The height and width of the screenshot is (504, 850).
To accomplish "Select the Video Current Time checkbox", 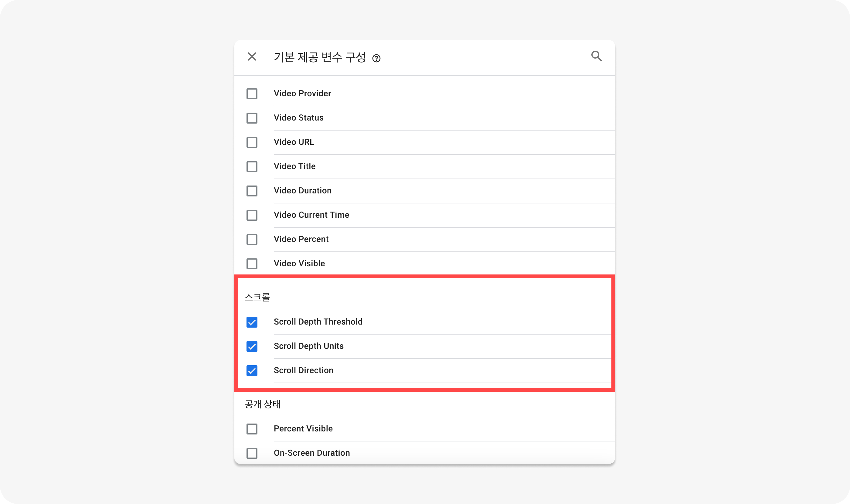I will (252, 215).
